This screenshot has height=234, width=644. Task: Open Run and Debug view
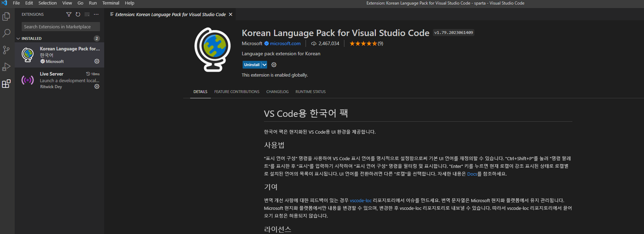pyautogui.click(x=6, y=67)
